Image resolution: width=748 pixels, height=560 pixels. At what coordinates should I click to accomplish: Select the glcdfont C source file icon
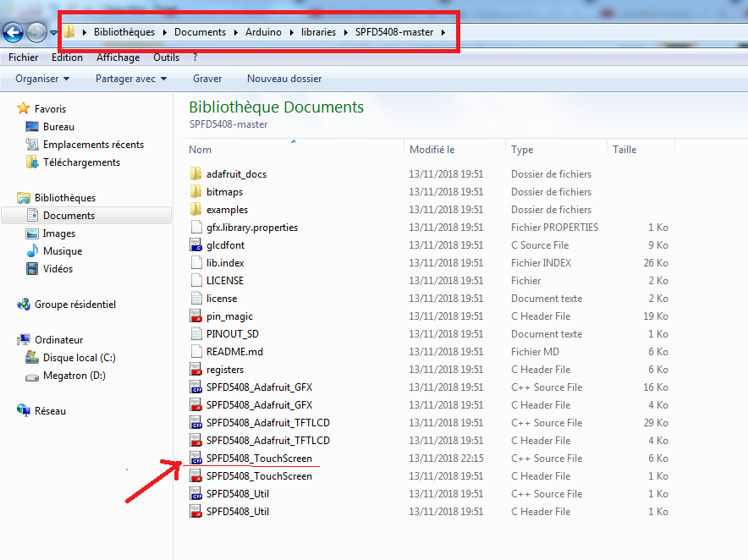click(195, 245)
